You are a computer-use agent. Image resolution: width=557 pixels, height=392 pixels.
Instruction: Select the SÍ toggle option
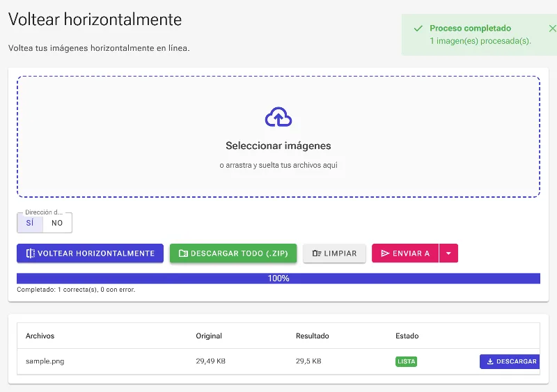tap(30, 223)
